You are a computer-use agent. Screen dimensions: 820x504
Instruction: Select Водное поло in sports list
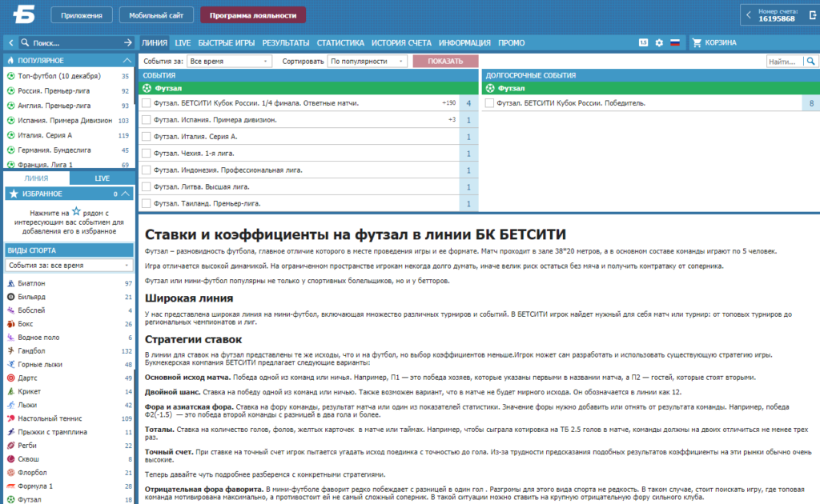coord(38,338)
